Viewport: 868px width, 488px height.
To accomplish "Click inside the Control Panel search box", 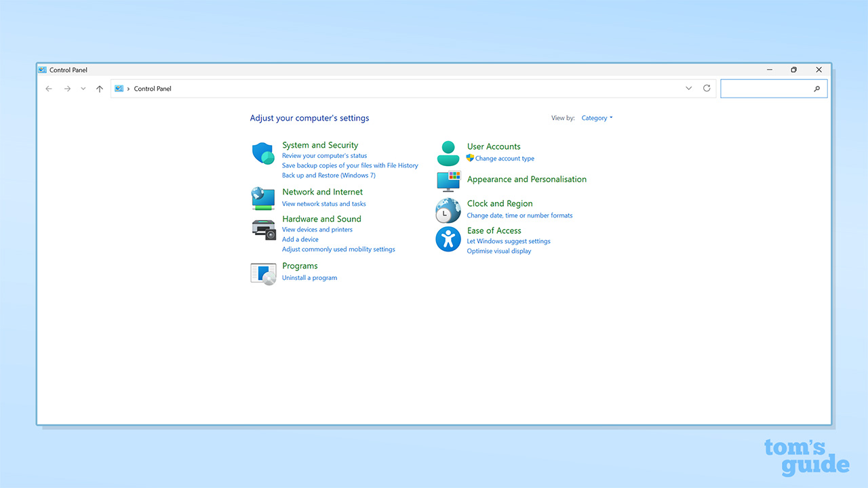I will click(766, 89).
